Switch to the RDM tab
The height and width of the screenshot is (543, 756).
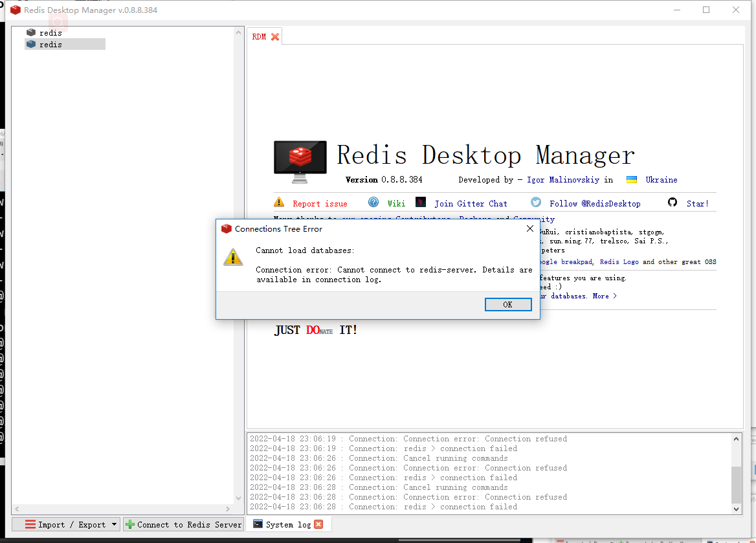259,37
